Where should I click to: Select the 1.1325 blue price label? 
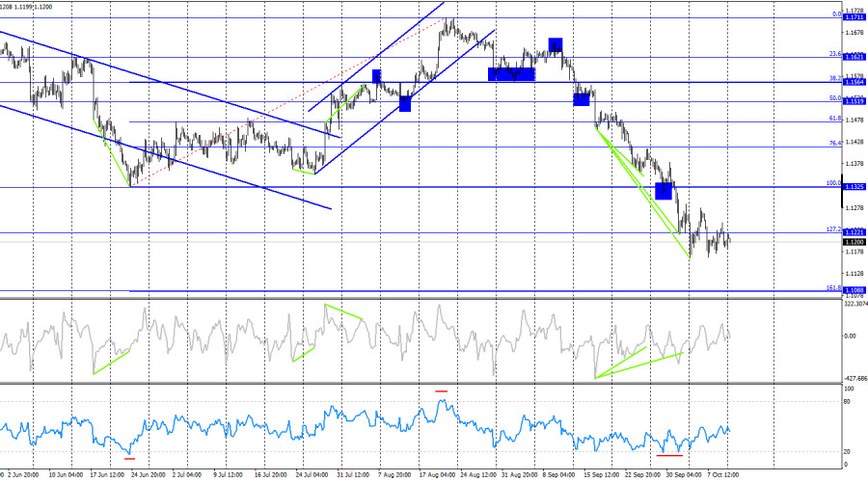[x=854, y=186]
